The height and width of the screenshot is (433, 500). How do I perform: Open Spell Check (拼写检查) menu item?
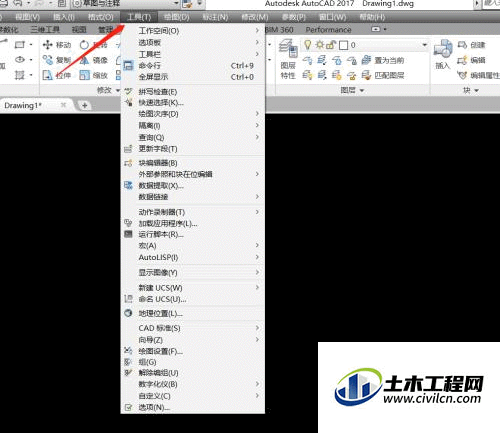point(193,92)
